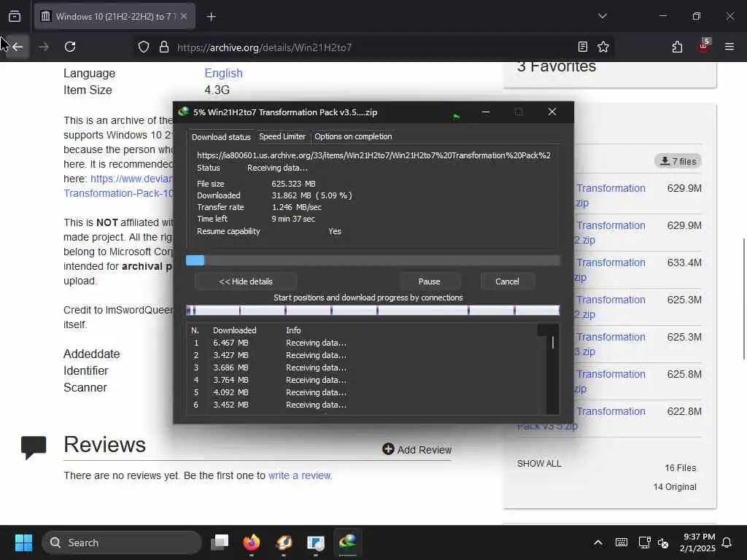
Task: Click the browser address bar URL
Action: pos(264,47)
